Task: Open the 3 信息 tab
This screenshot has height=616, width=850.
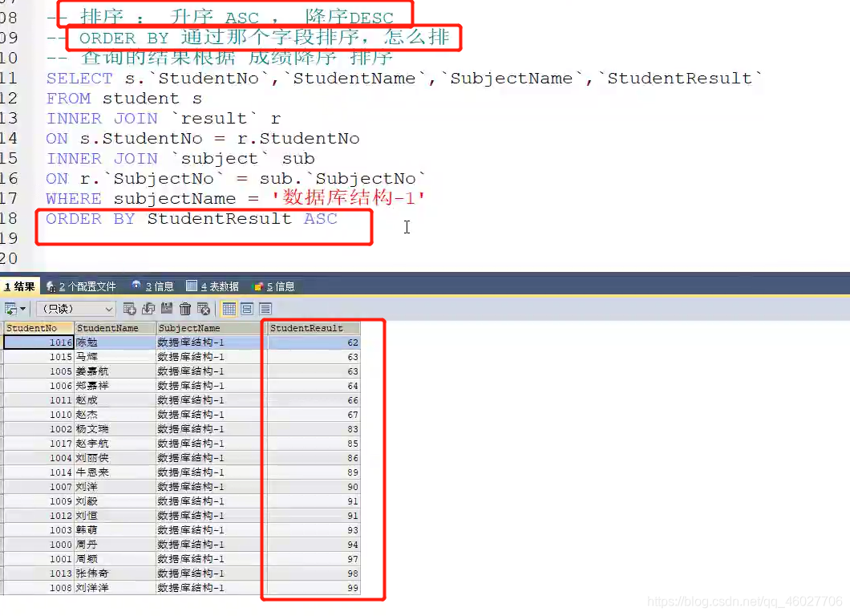Action: pos(153,286)
